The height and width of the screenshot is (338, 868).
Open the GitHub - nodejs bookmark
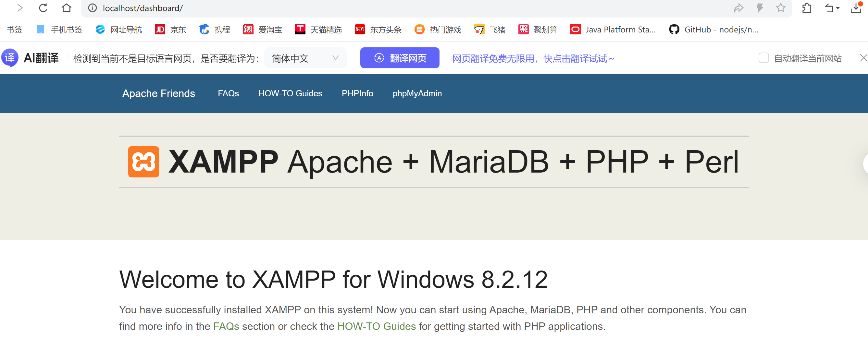[713, 30]
